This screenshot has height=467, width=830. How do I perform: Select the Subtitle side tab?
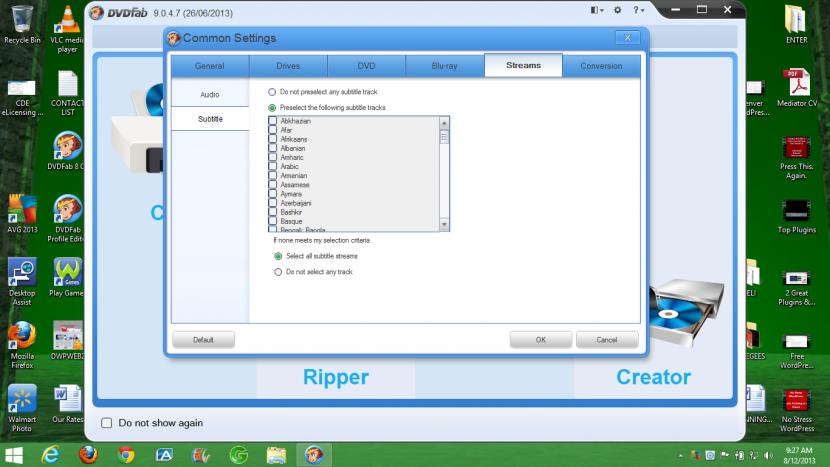[x=210, y=119]
